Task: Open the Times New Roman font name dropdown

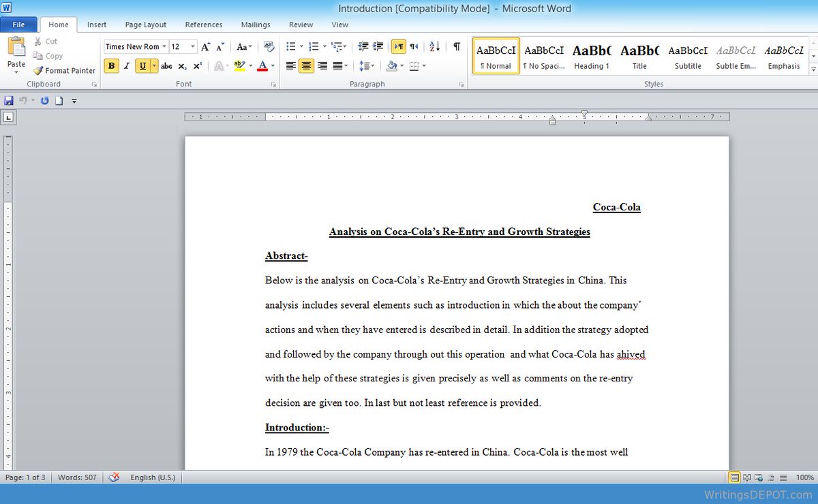Action: 164,46
